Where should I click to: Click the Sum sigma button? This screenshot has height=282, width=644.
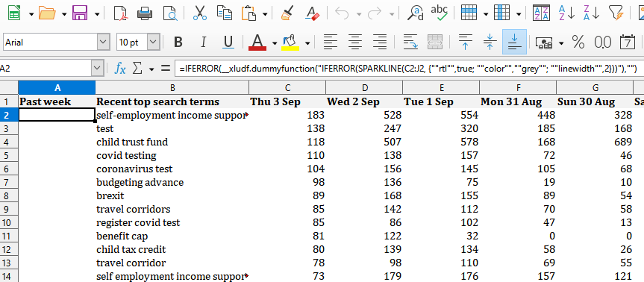click(137, 69)
